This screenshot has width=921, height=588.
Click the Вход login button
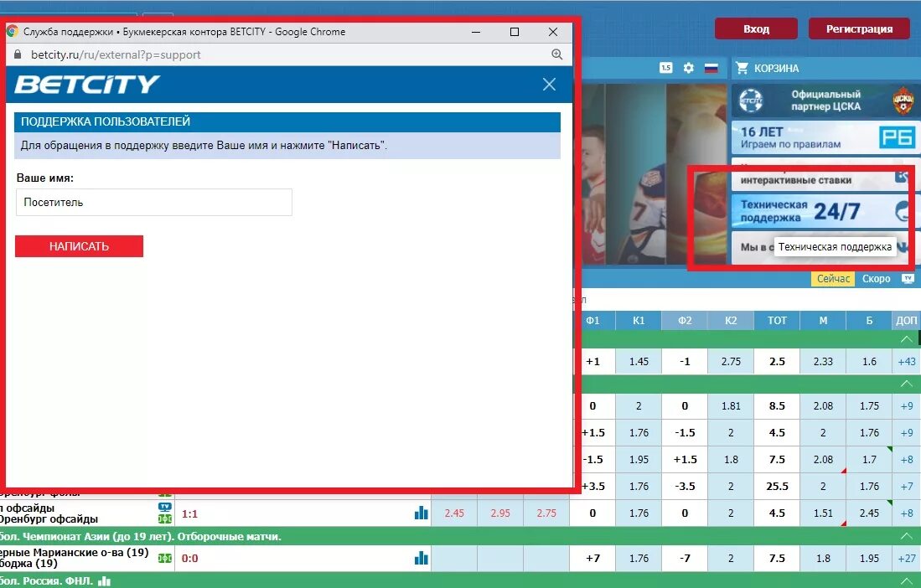point(756,28)
